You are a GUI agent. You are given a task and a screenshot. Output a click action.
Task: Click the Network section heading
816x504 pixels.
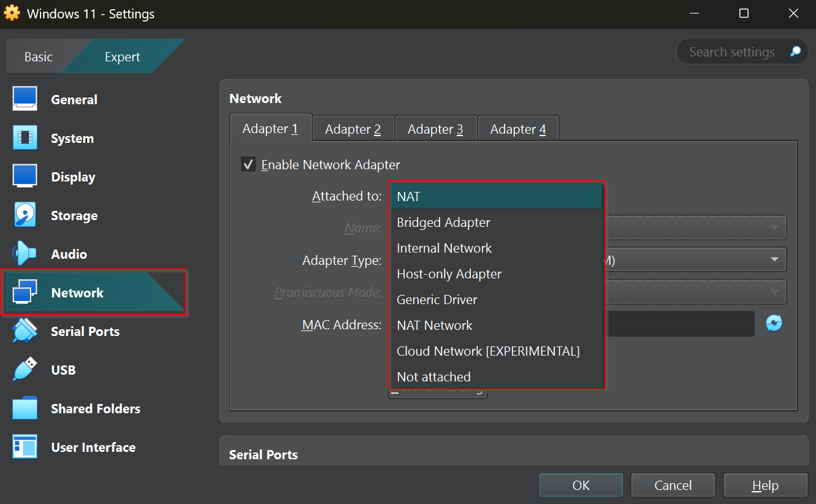point(256,98)
